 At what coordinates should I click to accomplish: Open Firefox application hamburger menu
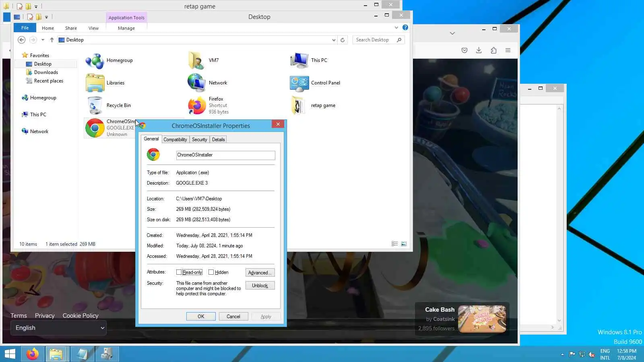click(x=508, y=50)
